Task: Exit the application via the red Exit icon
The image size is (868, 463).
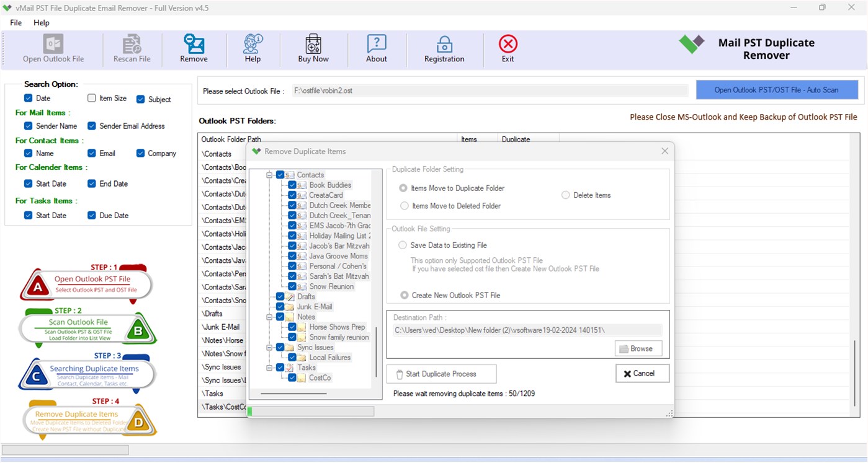Action: pyautogui.click(x=507, y=48)
